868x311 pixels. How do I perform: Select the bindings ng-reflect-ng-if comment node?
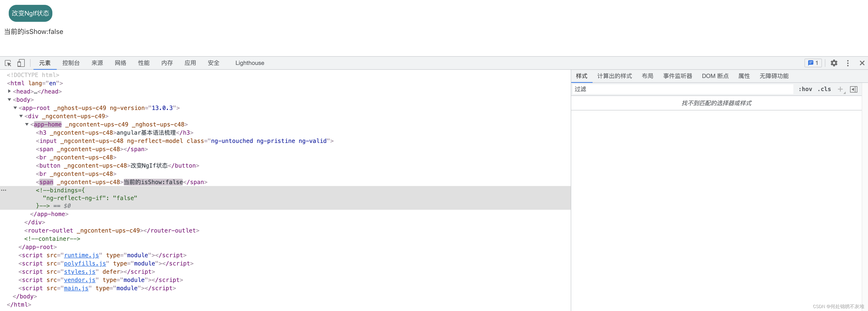click(285, 198)
